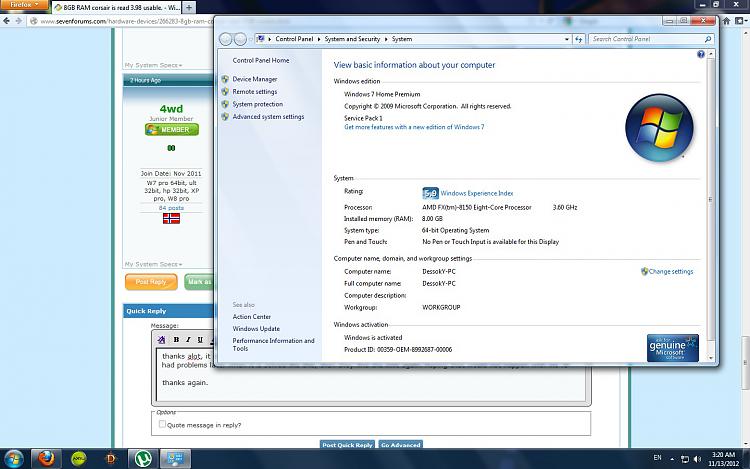Click Firefox icon on the taskbar
Image resolution: width=750 pixels, height=469 pixels.
(46, 459)
